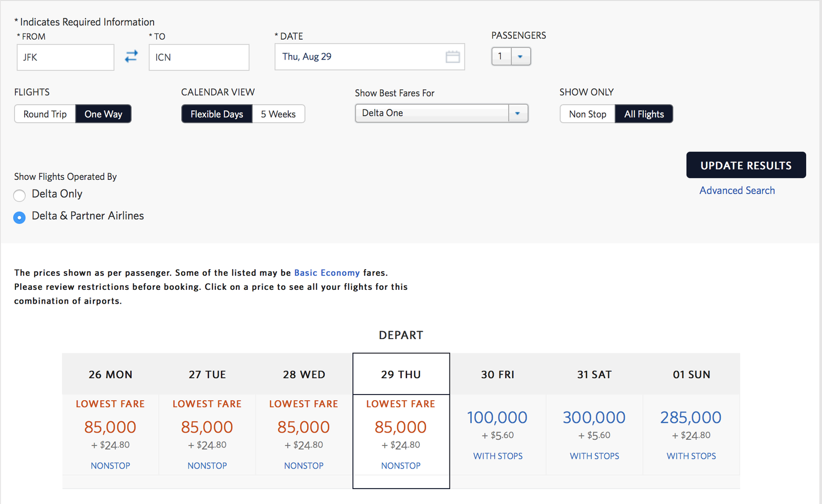822x504 pixels.
Task: Click the + $5.60 fee under 30 FRI
Action: tap(498, 436)
